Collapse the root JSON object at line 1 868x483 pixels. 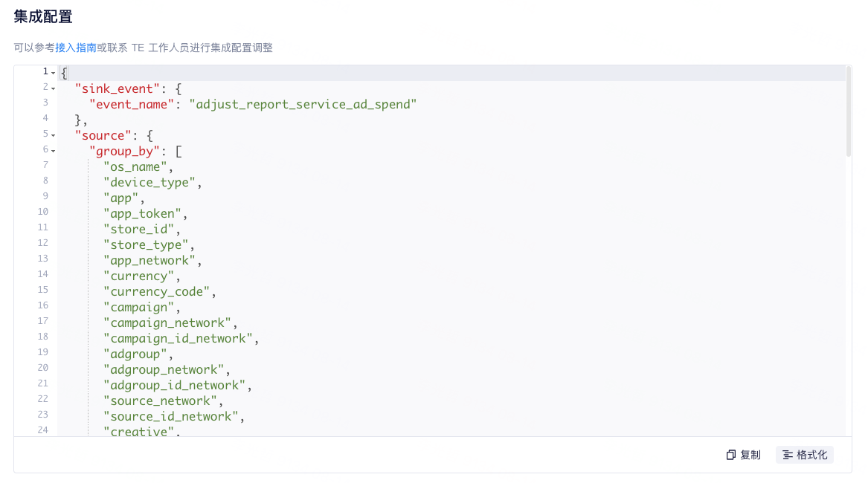point(53,72)
